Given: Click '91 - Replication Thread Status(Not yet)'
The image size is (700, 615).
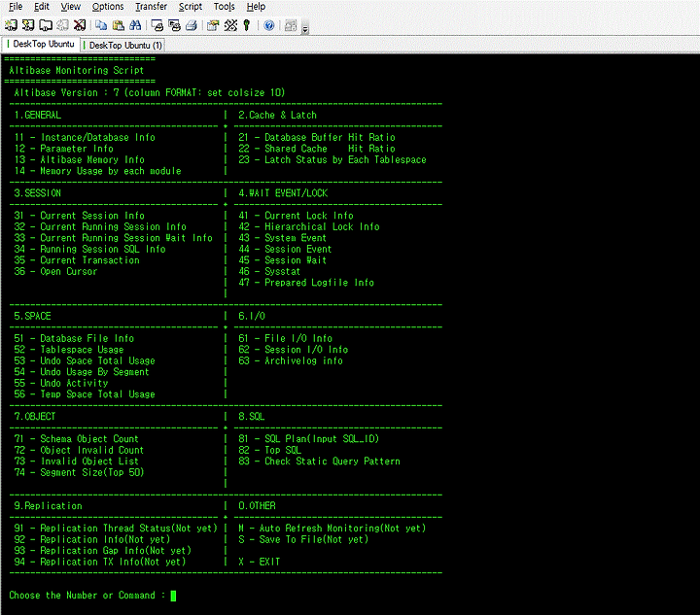Looking at the screenshot, I should coord(116,528).
